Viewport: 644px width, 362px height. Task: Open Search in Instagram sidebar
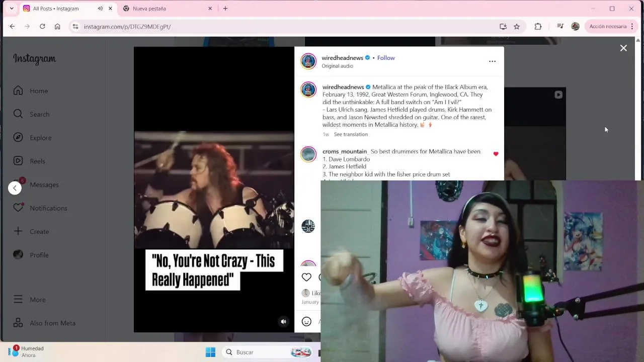click(x=31, y=114)
